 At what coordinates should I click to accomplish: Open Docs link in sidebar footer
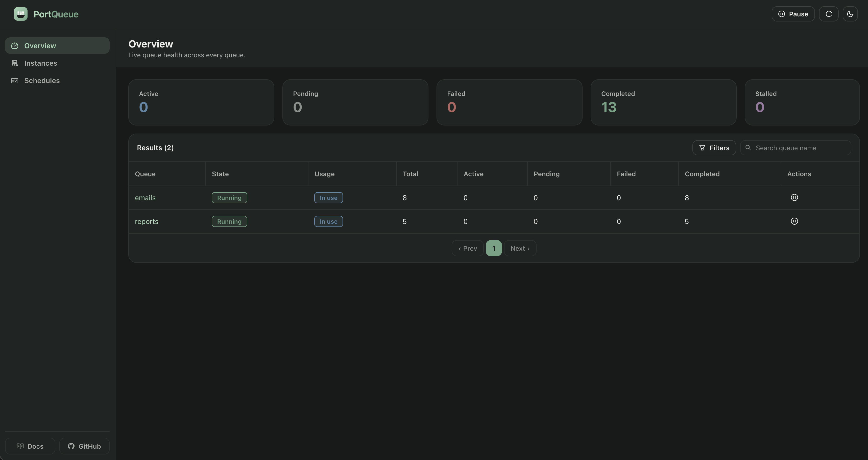click(x=30, y=446)
